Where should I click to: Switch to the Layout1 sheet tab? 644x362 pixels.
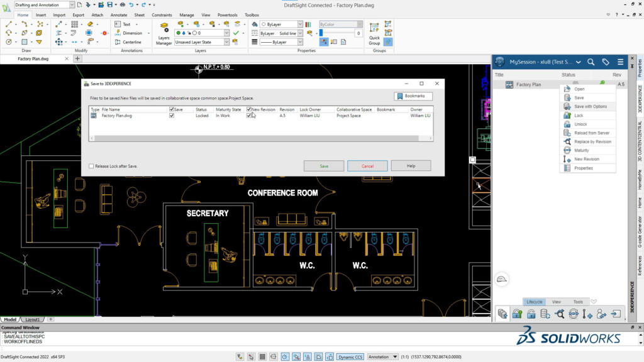[32, 319]
